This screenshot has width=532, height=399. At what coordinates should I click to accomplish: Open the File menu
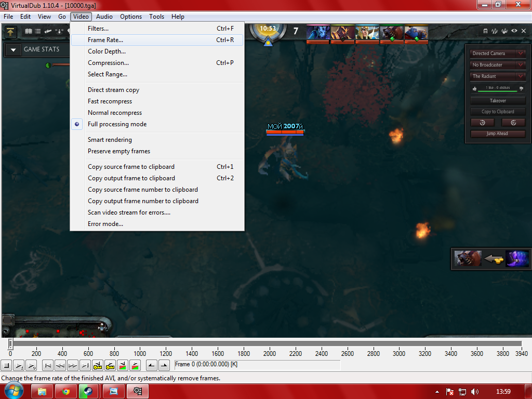[8, 17]
